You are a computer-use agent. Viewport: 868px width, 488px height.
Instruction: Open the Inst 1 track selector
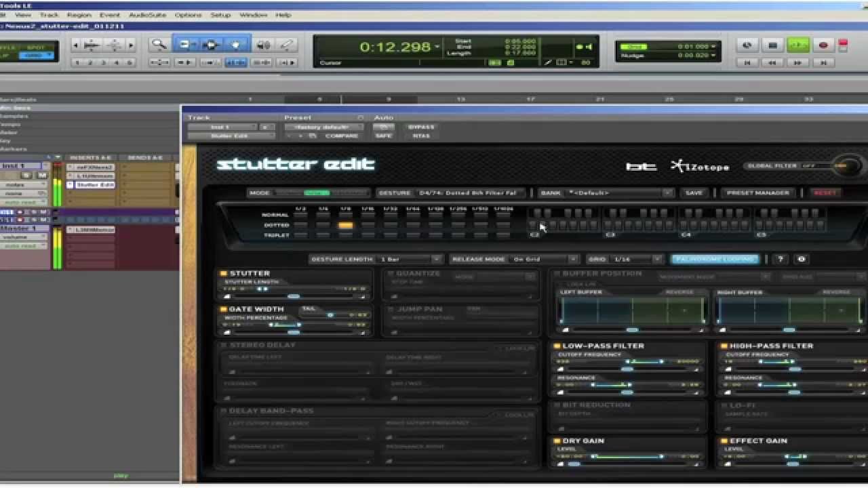coord(223,127)
